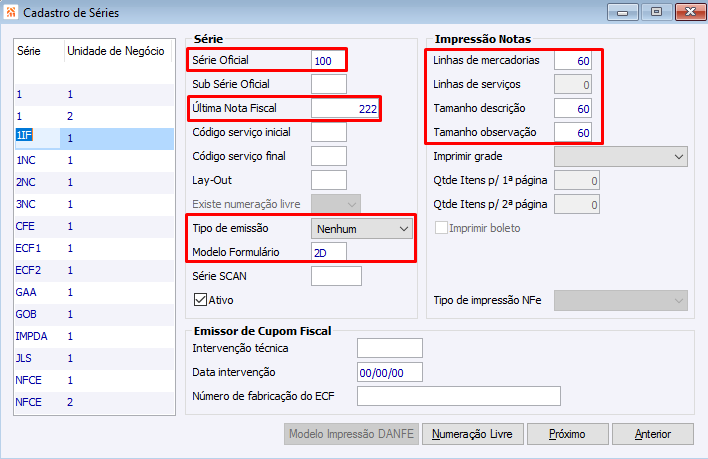Open the Tipo de emissão dropdown
Screen dimensions: 708x459
(362, 229)
